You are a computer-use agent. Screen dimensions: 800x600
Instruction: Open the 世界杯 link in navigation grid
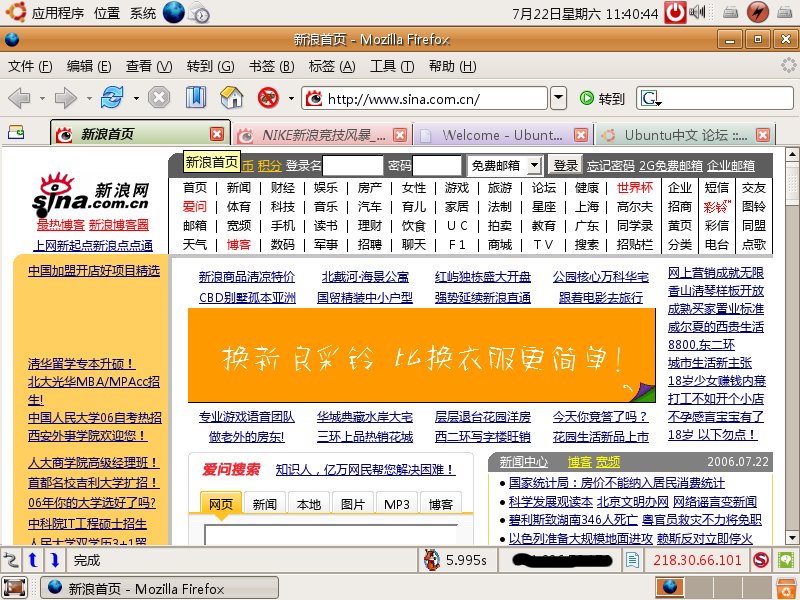(635, 188)
